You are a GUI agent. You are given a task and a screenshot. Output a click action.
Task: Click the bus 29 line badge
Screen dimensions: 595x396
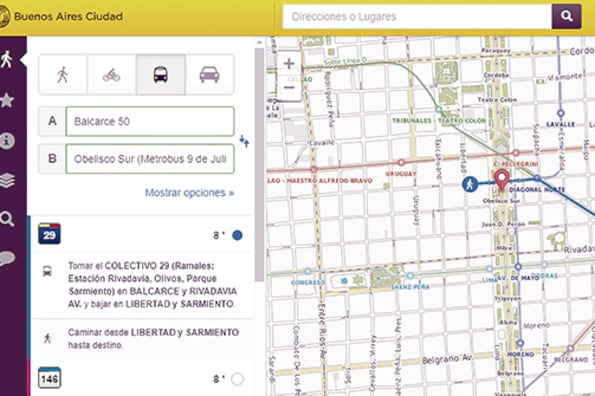tap(49, 234)
